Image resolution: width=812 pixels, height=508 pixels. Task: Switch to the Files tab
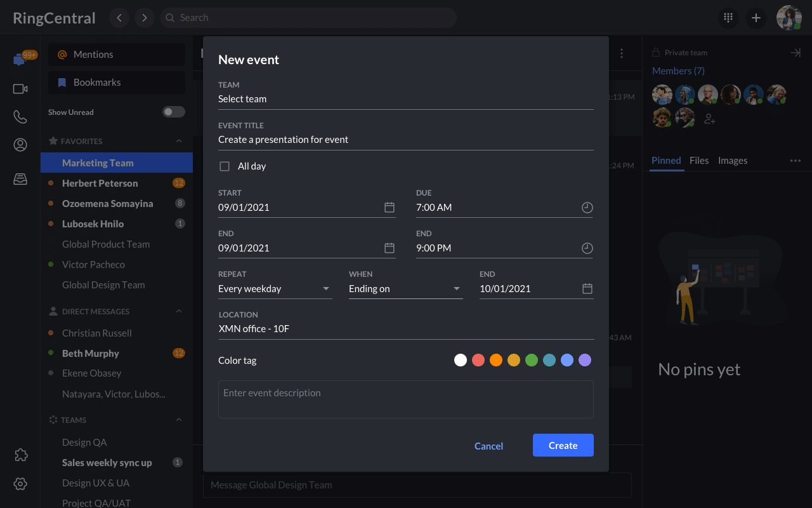click(699, 161)
